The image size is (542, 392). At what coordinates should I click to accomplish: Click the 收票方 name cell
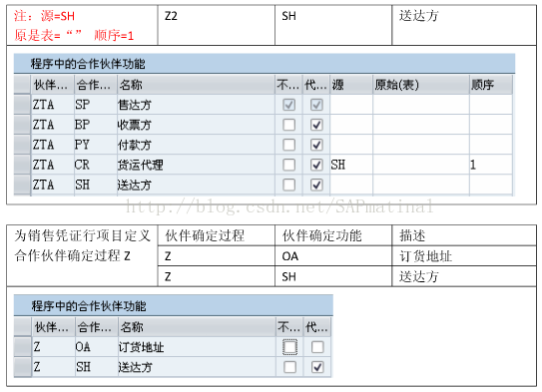click(196, 125)
